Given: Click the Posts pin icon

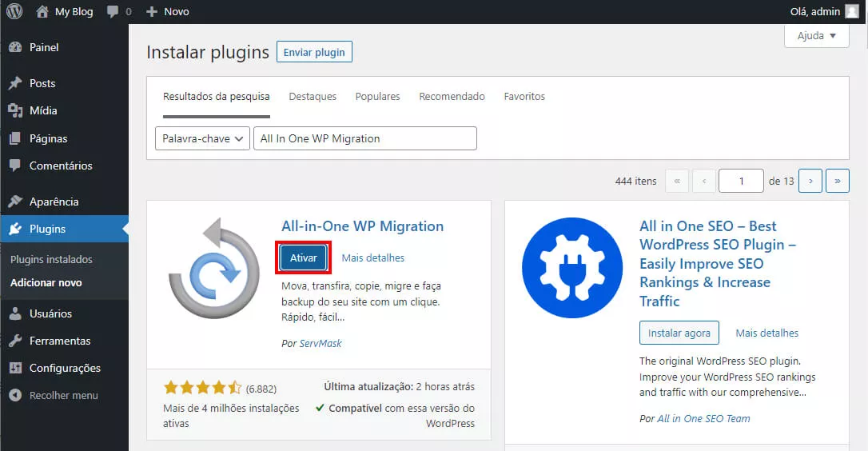Looking at the screenshot, I should click(15, 83).
